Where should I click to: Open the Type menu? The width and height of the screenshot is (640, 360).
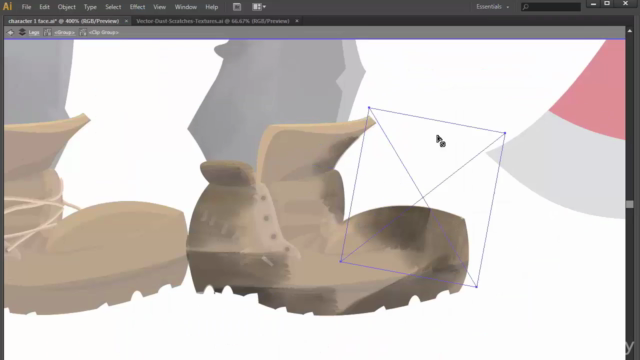[90, 7]
